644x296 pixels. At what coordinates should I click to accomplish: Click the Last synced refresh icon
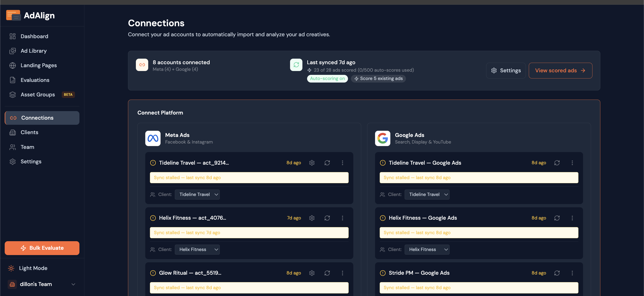click(296, 65)
